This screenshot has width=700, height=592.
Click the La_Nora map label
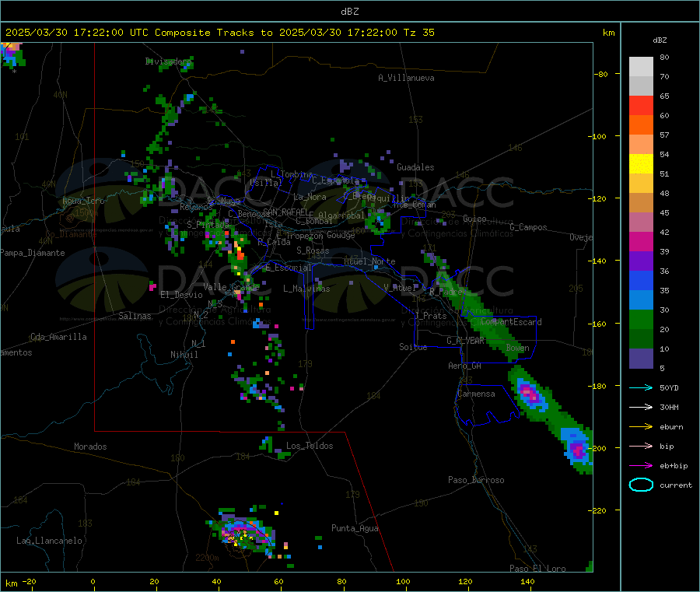310,197
